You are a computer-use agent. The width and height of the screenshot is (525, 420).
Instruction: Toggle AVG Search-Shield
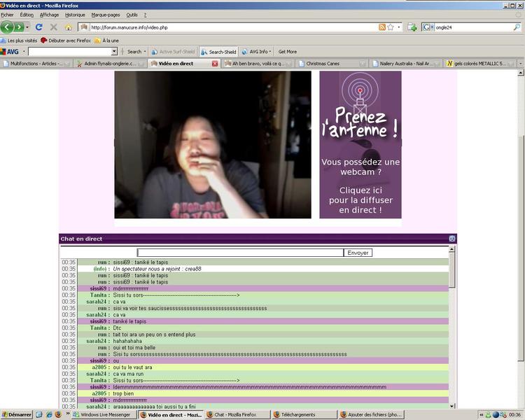pos(218,51)
